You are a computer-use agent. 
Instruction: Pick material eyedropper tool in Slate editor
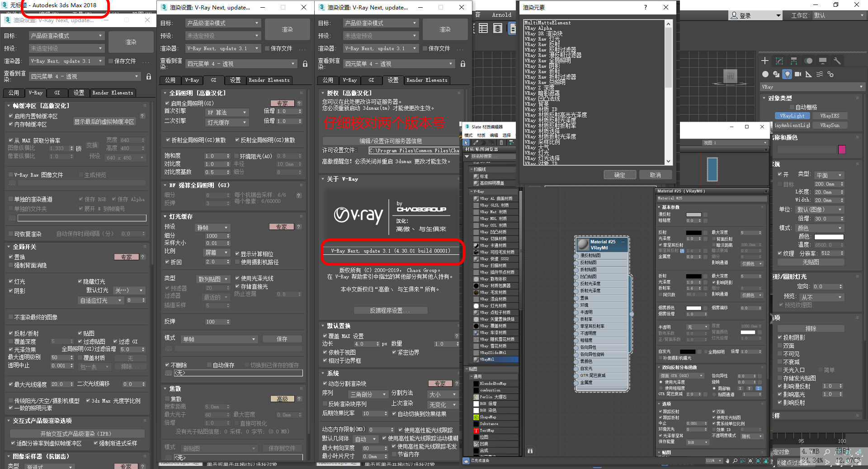tap(476, 142)
